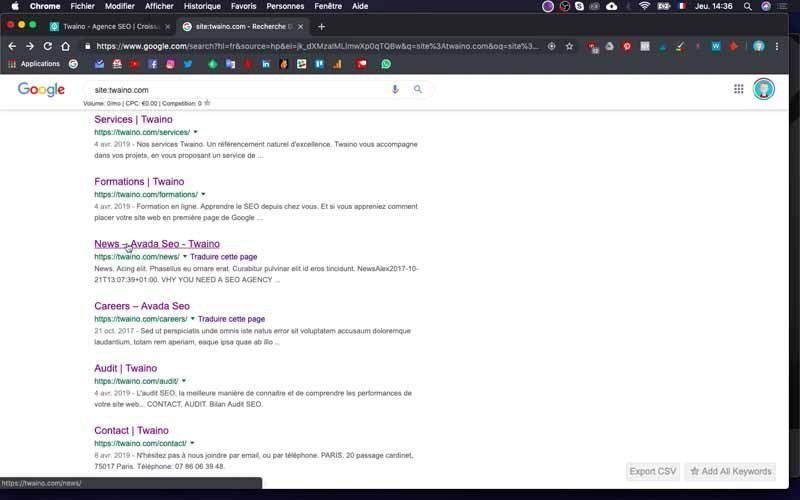This screenshot has height=500, width=800.
Task: Open the macOS notification center icon
Action: (782, 6)
